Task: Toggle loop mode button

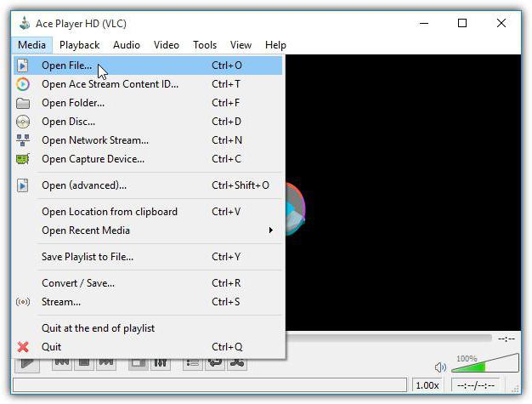Action: click(215, 363)
